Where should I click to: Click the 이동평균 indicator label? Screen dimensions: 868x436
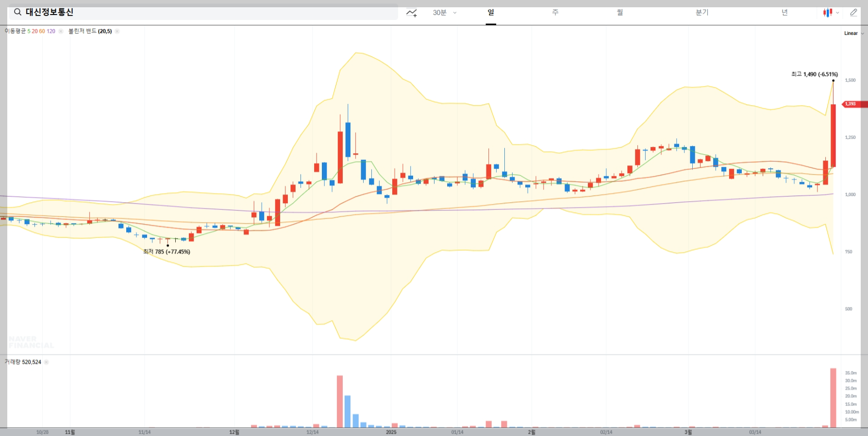point(16,31)
